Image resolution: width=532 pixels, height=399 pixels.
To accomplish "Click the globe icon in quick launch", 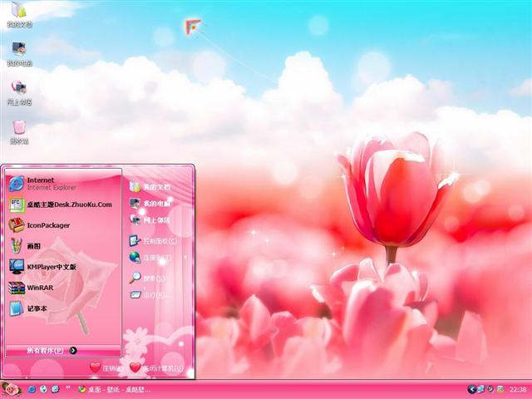I will 43,390.
